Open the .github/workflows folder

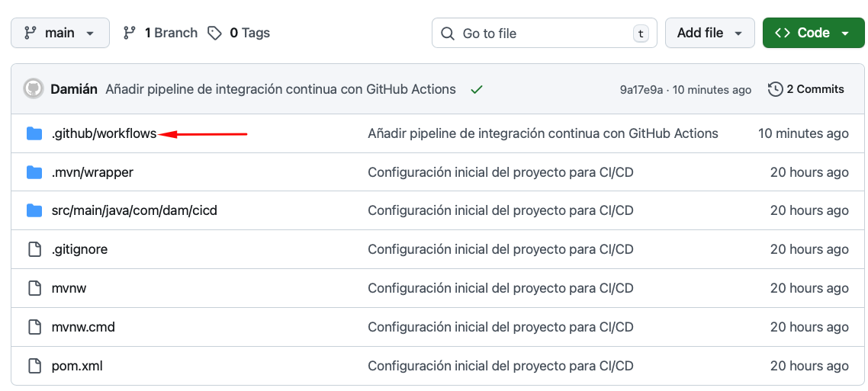(104, 134)
